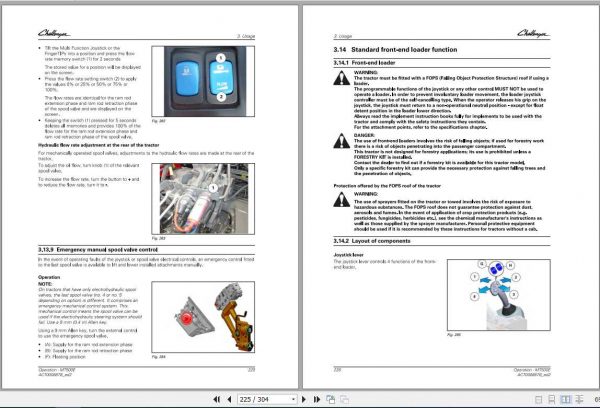The height and width of the screenshot is (408, 600).
Task: Click the Joystick lever subheading
Action: [x=348, y=255]
